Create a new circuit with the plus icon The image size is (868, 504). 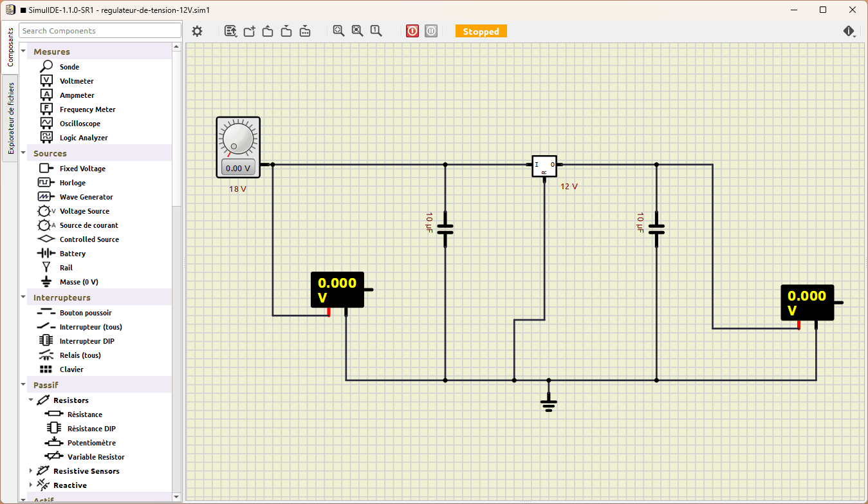pos(250,31)
